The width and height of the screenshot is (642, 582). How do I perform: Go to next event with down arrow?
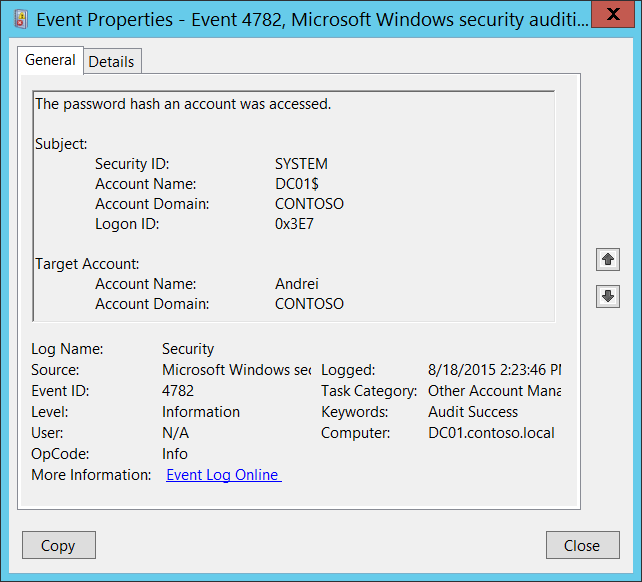pos(607,296)
